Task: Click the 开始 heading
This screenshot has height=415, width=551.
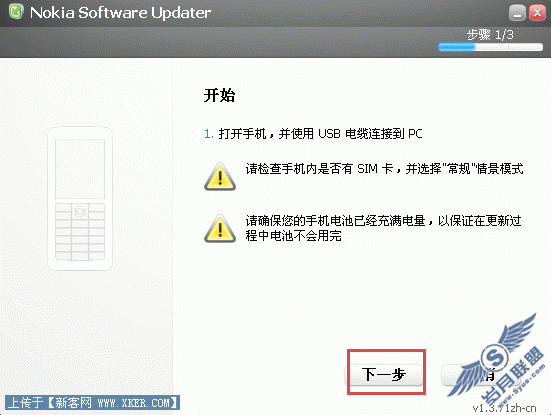Action: click(x=219, y=95)
